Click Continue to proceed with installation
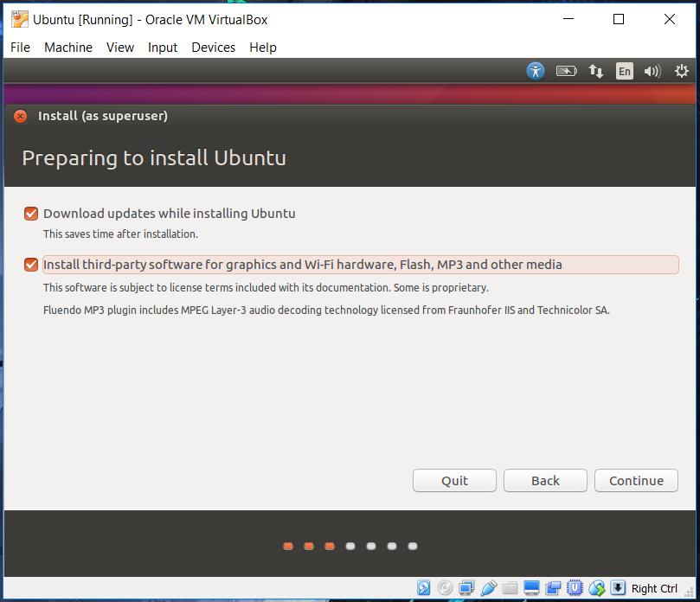The height and width of the screenshot is (602, 700). [x=636, y=481]
